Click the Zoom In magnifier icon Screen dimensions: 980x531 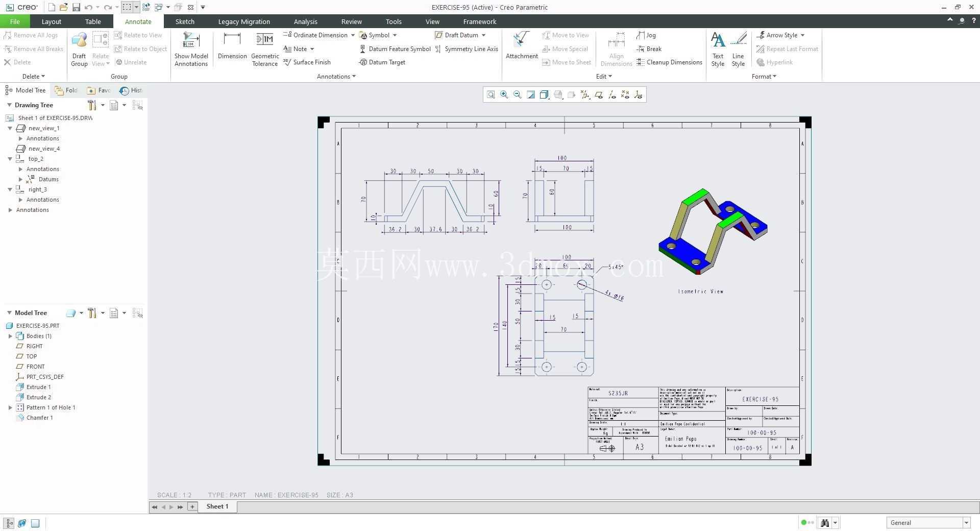pos(504,94)
